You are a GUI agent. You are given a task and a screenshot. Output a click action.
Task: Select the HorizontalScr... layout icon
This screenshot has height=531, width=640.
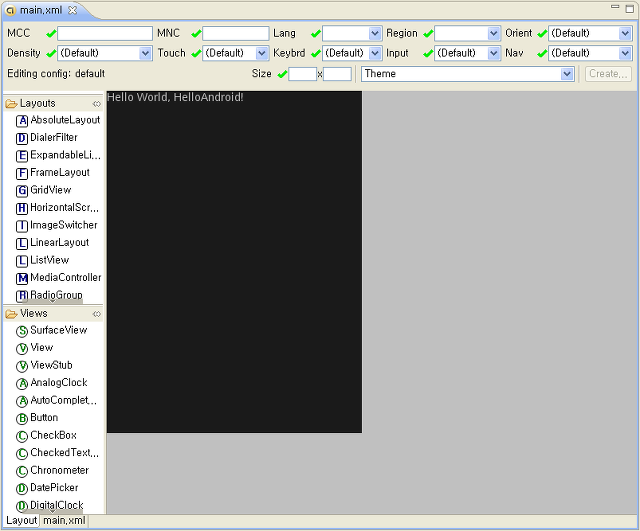pos(22,209)
